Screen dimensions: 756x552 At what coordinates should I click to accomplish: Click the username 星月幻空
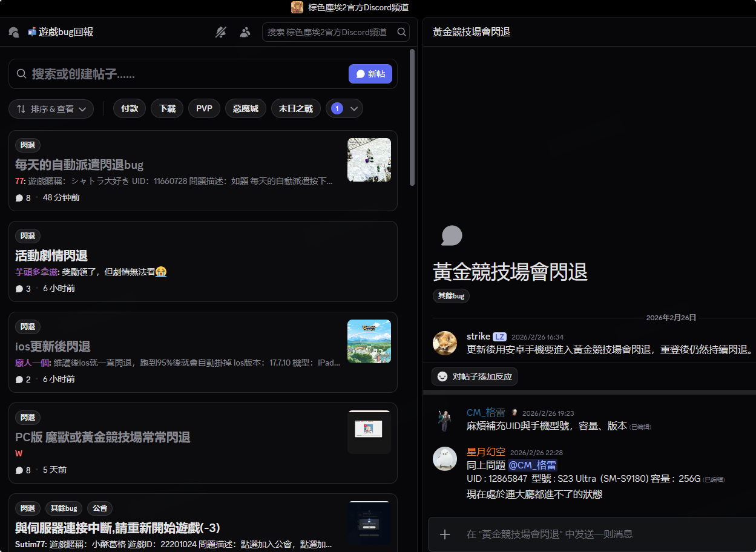tap(486, 452)
